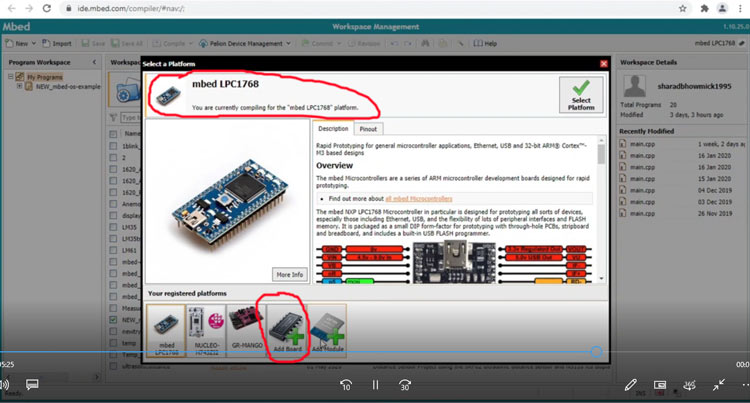Screen dimensions: 750x403
Task: Tick the select-all checkbox beside Name
Action: click(113, 134)
